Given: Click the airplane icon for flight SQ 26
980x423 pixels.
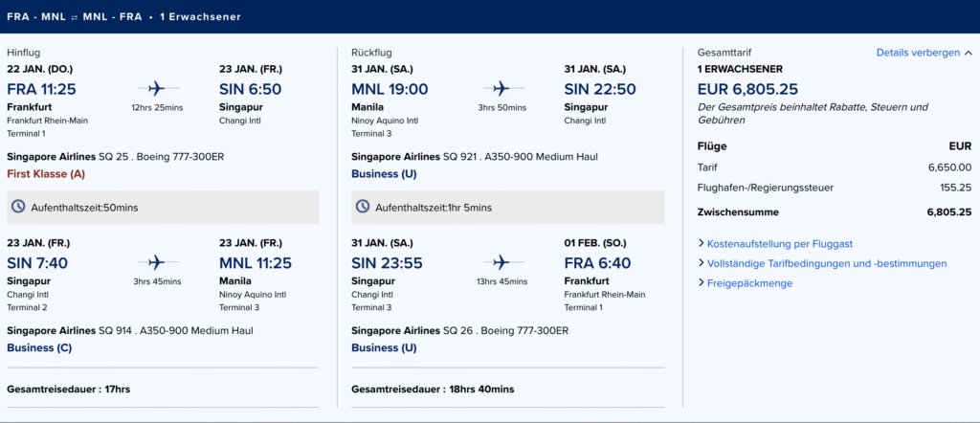Looking at the screenshot, I should tap(502, 262).
